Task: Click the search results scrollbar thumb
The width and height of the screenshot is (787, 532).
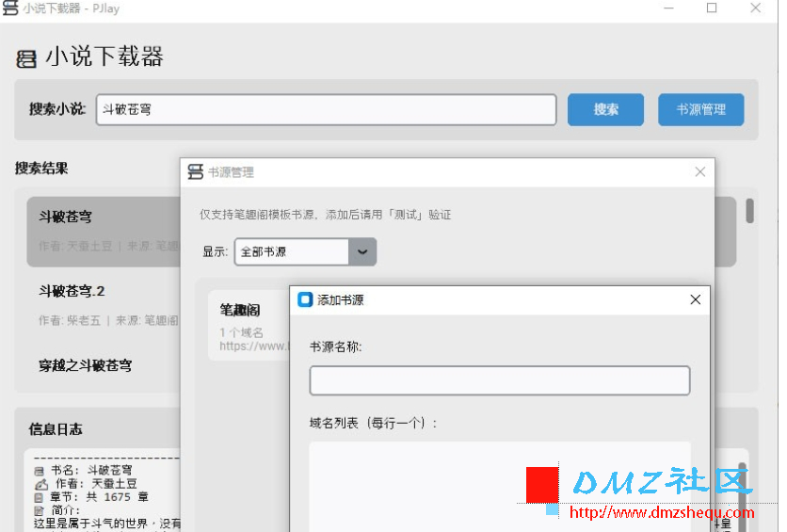Action: 749,211
